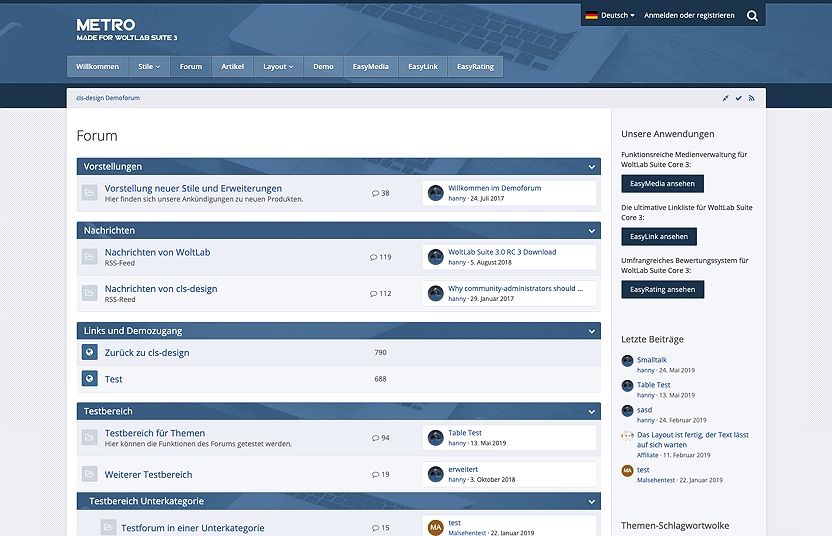Viewport: 832px width, 536px height.
Task: Click folder icon for Weiterer Testbereich
Action: 90,474
